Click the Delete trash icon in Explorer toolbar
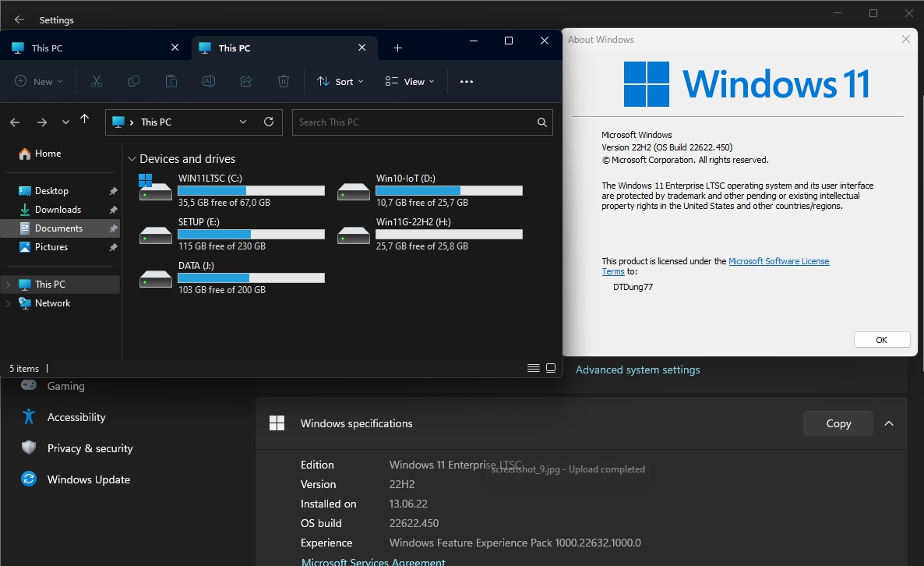 (284, 81)
